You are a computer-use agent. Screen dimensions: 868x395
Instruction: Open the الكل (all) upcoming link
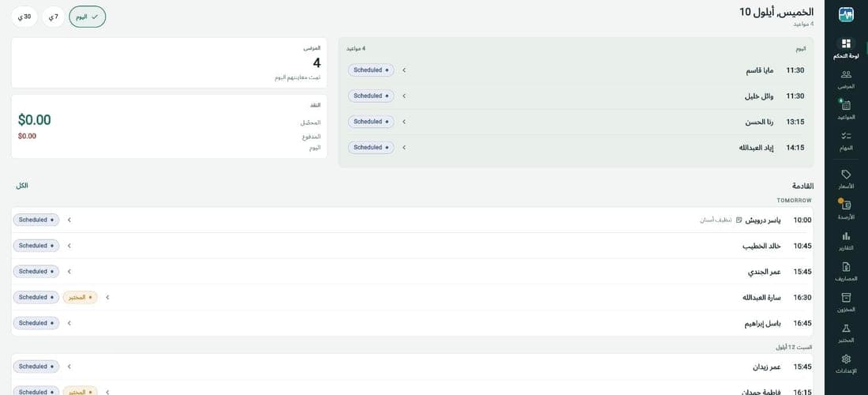pyautogui.click(x=22, y=186)
